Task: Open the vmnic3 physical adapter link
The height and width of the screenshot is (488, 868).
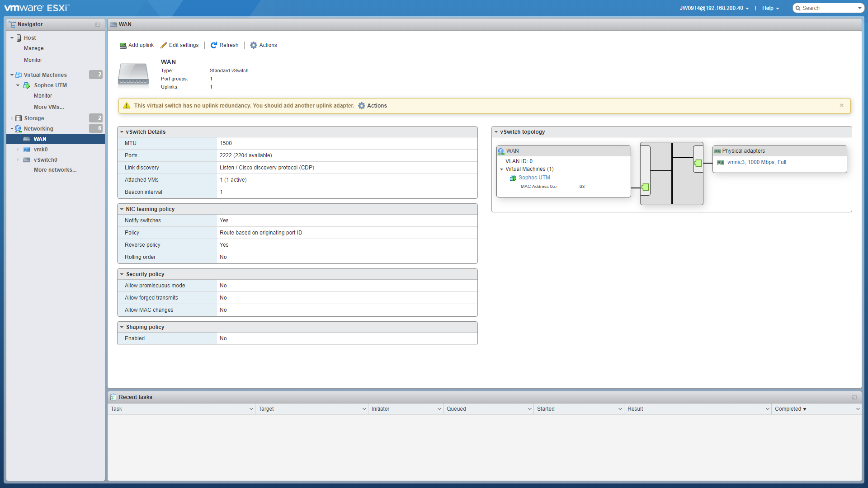Action: coord(756,162)
